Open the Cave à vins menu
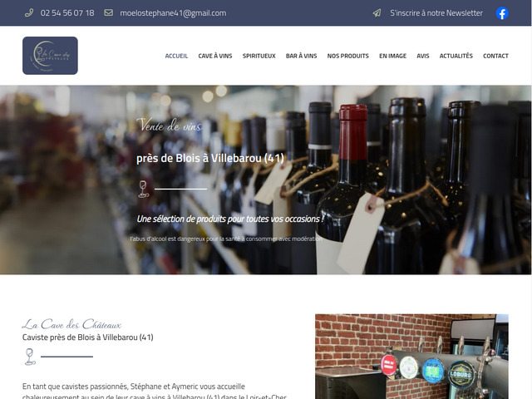The image size is (532, 399). (x=215, y=56)
